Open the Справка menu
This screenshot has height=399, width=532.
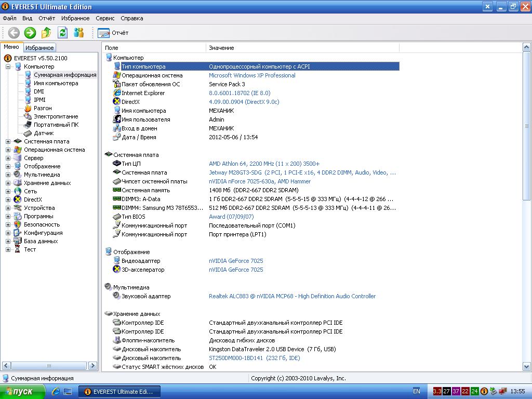pyautogui.click(x=131, y=18)
